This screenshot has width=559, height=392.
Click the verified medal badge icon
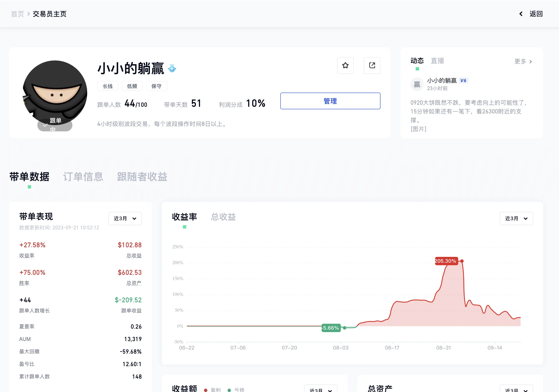172,68
